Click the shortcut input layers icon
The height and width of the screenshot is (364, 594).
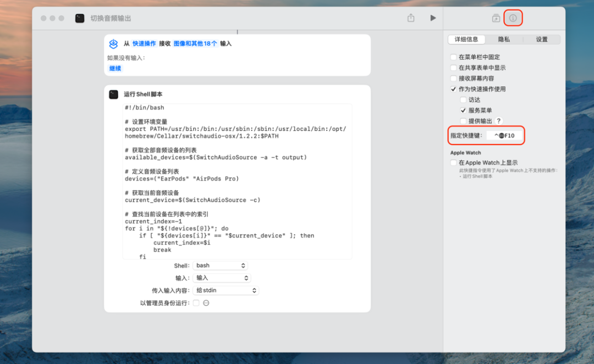click(x=113, y=43)
